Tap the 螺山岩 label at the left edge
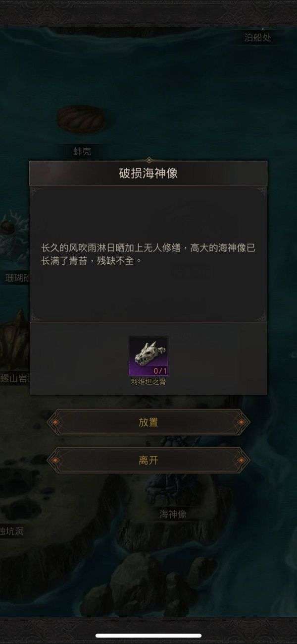This screenshot has height=644, width=297. point(15,379)
